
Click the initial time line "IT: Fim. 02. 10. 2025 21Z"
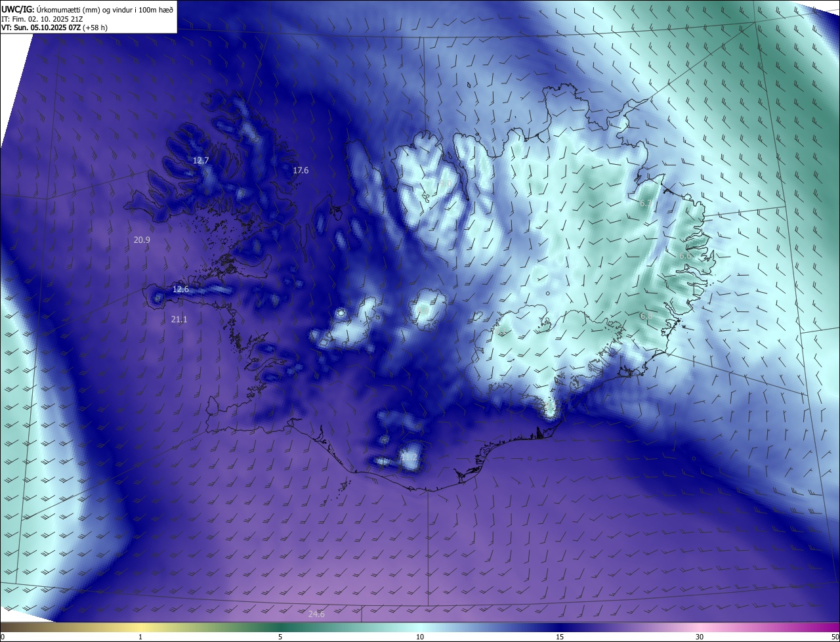point(42,19)
